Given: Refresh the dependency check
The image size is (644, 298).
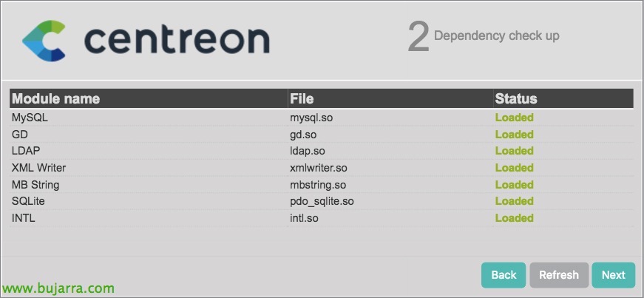Looking at the screenshot, I should [558, 275].
